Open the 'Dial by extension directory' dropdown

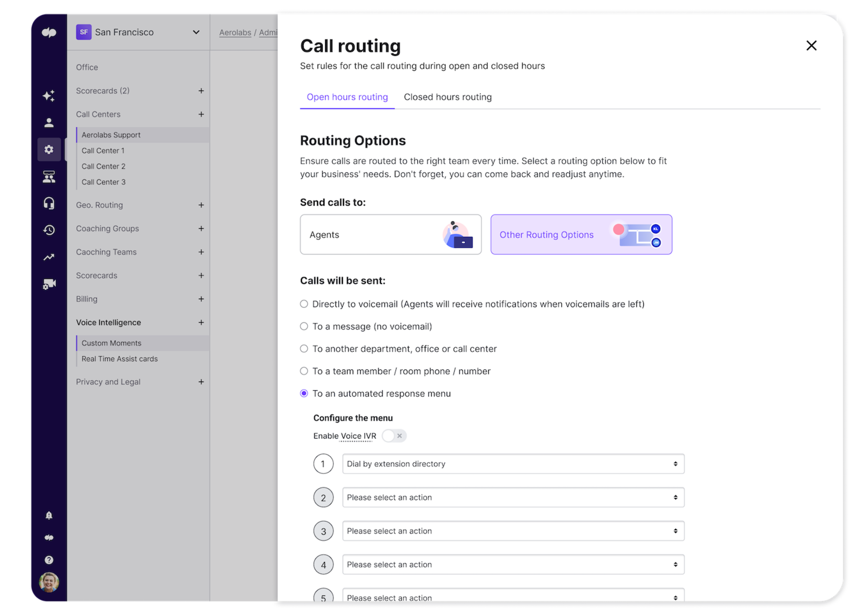tap(513, 463)
